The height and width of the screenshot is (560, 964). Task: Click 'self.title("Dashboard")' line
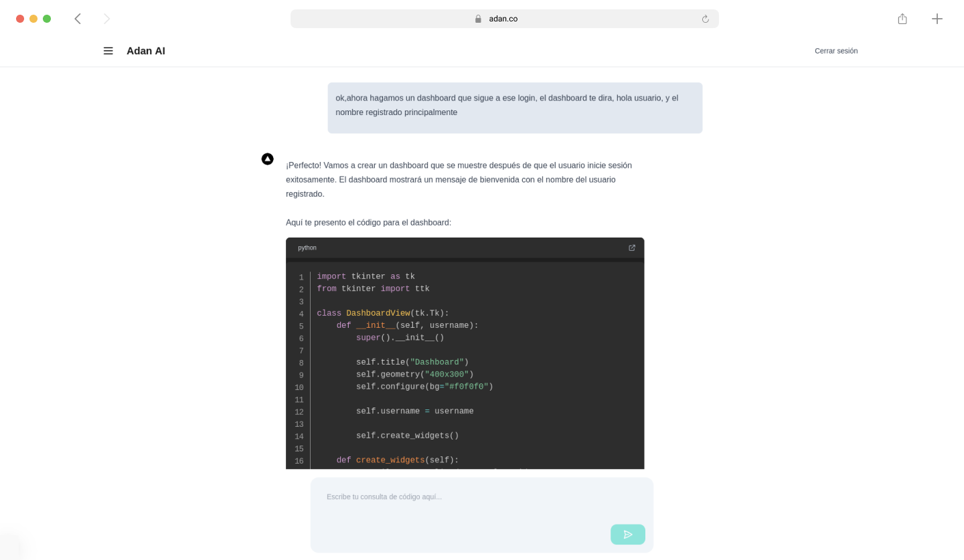click(412, 362)
